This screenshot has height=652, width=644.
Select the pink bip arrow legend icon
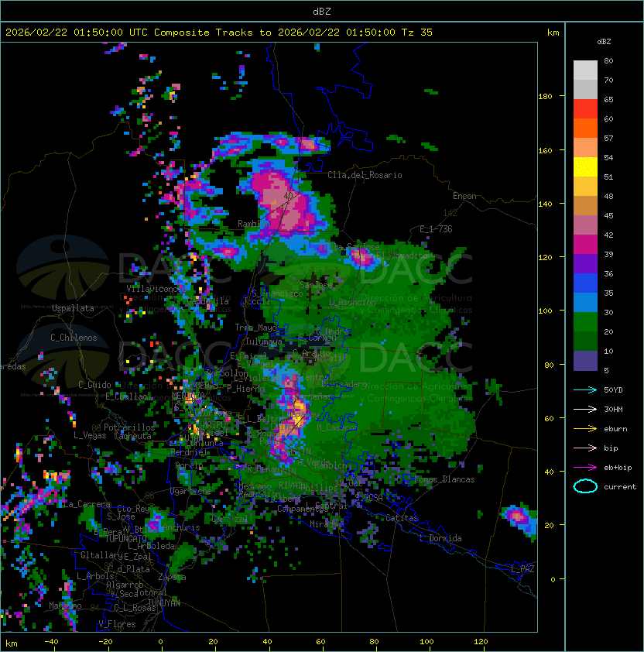click(585, 448)
